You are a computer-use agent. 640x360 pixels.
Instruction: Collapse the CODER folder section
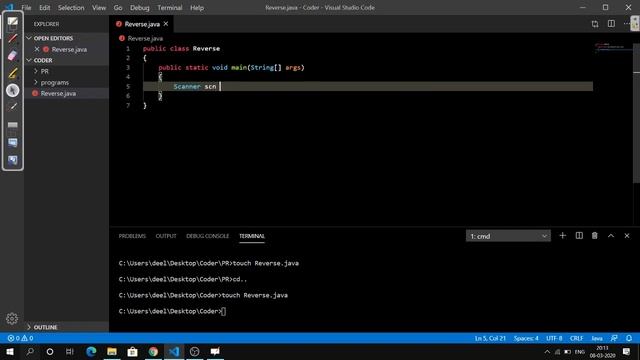(x=43, y=60)
